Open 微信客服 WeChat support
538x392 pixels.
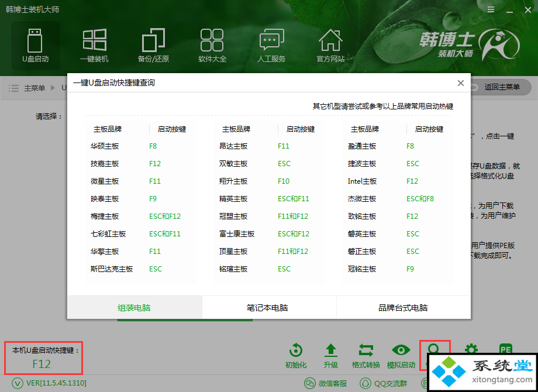coord(326,383)
